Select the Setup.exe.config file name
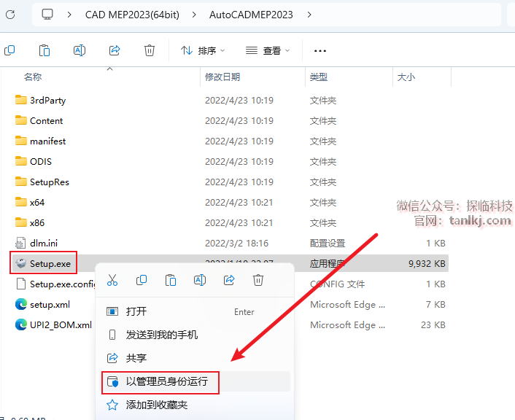 tap(62, 284)
